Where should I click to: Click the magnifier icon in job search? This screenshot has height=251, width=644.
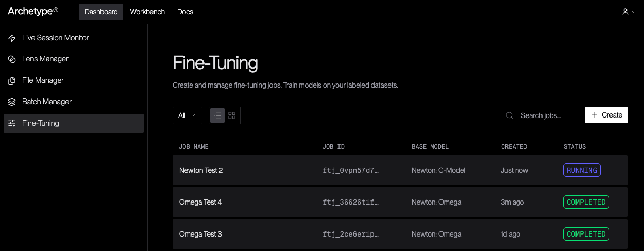pyautogui.click(x=510, y=115)
